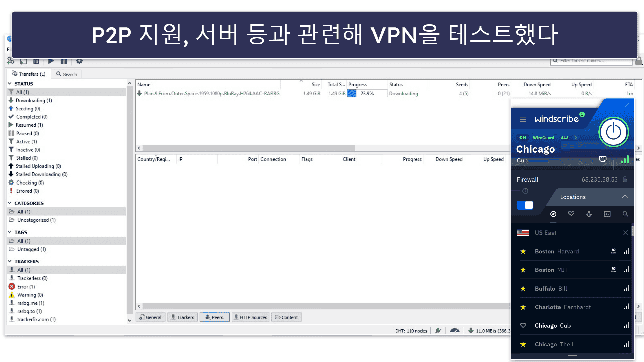The height and width of the screenshot is (362, 644).
Task: Unfavorite Boston Harvard star
Action: pos(523,251)
